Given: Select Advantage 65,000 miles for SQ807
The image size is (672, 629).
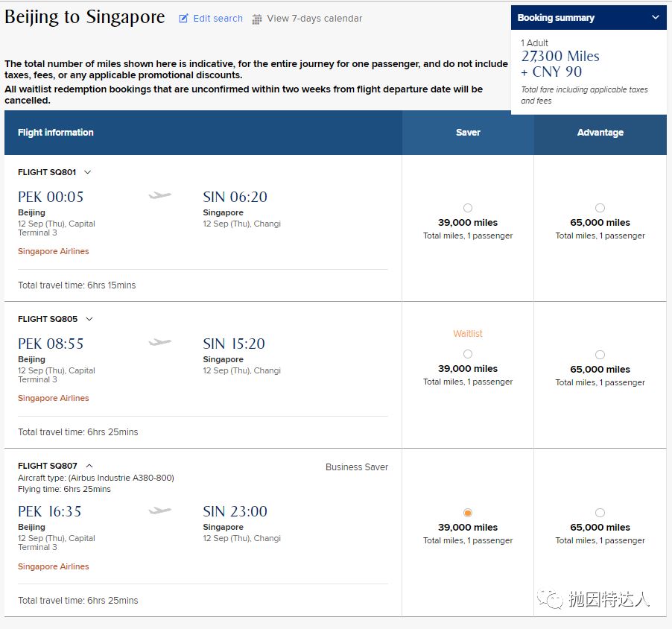Looking at the screenshot, I should [x=600, y=513].
